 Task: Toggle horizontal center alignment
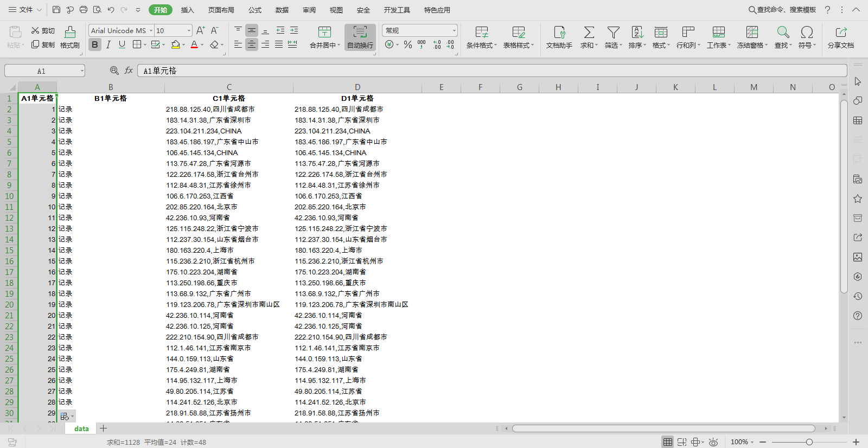coord(252,44)
